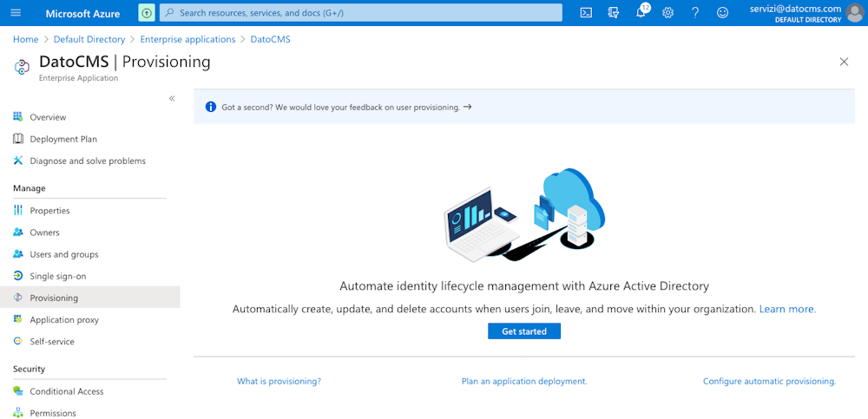Viewport: 868px width, 419px height.
Task: Click the feedback smiley icon
Action: [x=722, y=13]
